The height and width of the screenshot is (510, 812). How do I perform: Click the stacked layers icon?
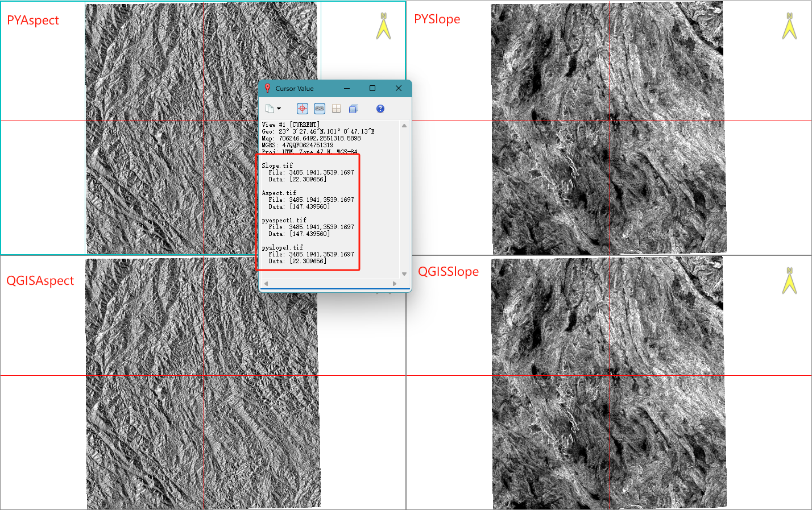354,109
